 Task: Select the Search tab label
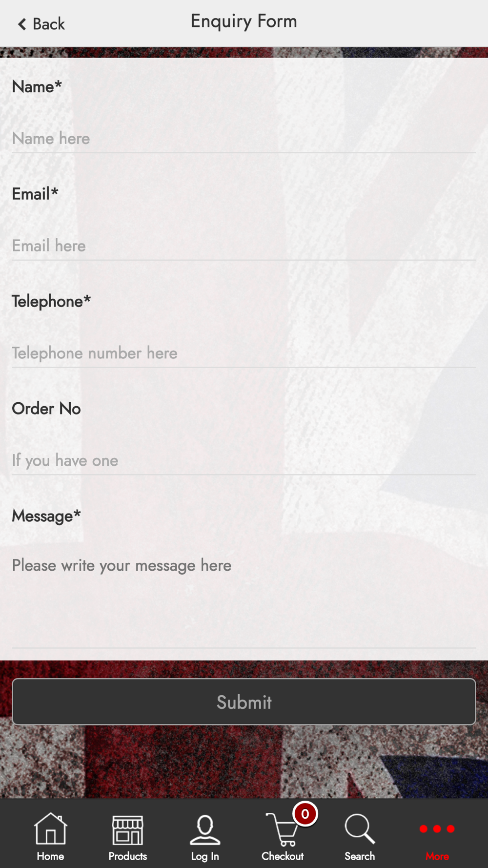tap(360, 856)
